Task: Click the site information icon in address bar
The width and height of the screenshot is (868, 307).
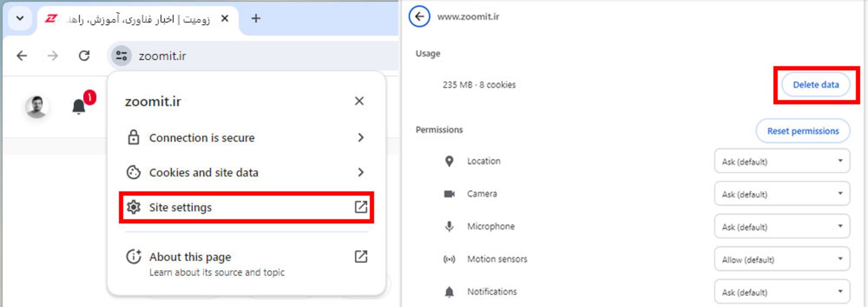Action: (121, 56)
